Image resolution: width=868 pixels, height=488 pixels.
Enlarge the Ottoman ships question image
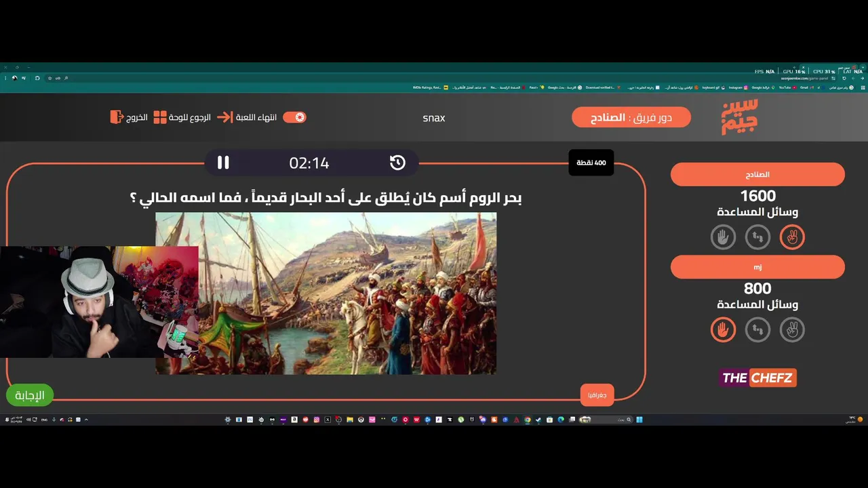coord(325,293)
